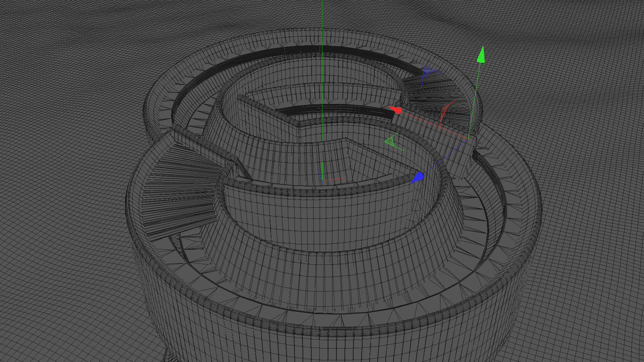
Task: Select the green triangular plane handle of the gizmo
Action: [x=390, y=141]
